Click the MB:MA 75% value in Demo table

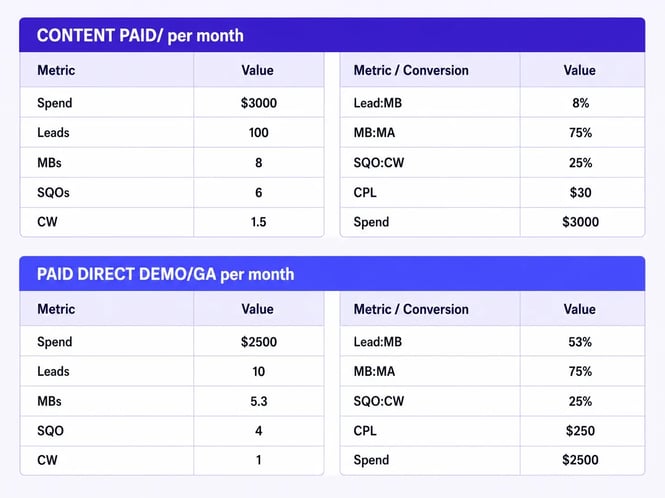581,372
